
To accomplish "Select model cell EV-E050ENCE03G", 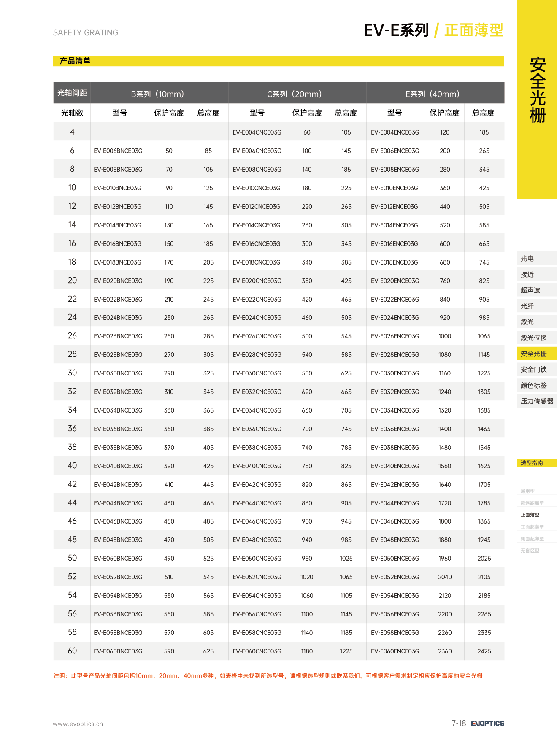I will (395, 559).
